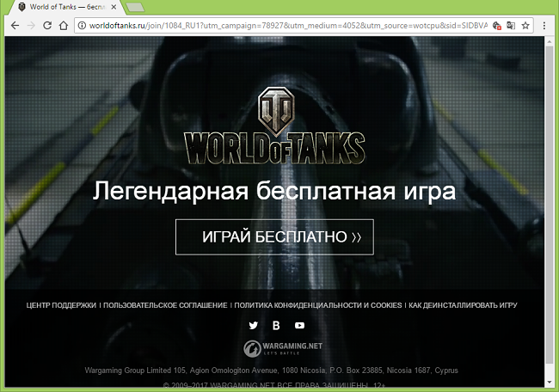
Task: Open the ЦЕНТР ПОДДЕРЖКИ link
Action: tap(61, 305)
